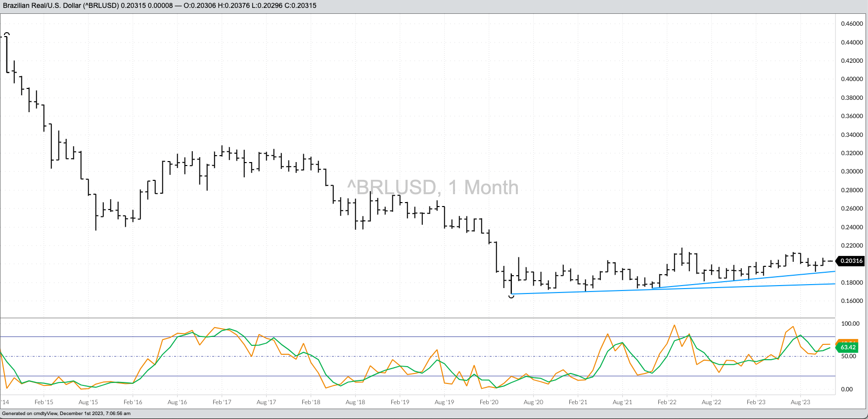Select the green 63.42 indicator value tag

coord(848,347)
